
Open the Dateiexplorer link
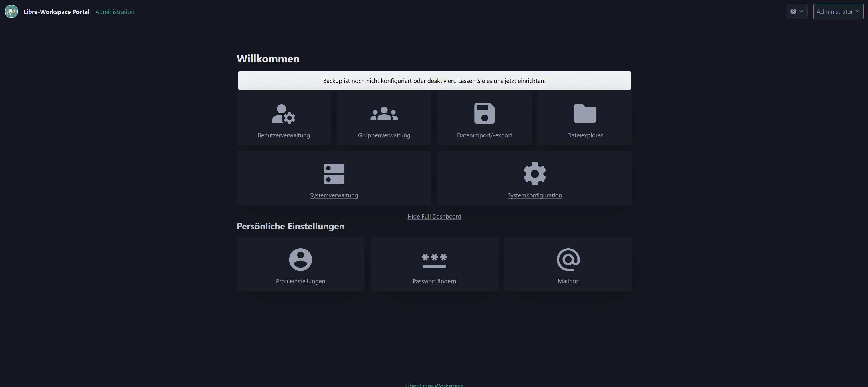[585, 135]
